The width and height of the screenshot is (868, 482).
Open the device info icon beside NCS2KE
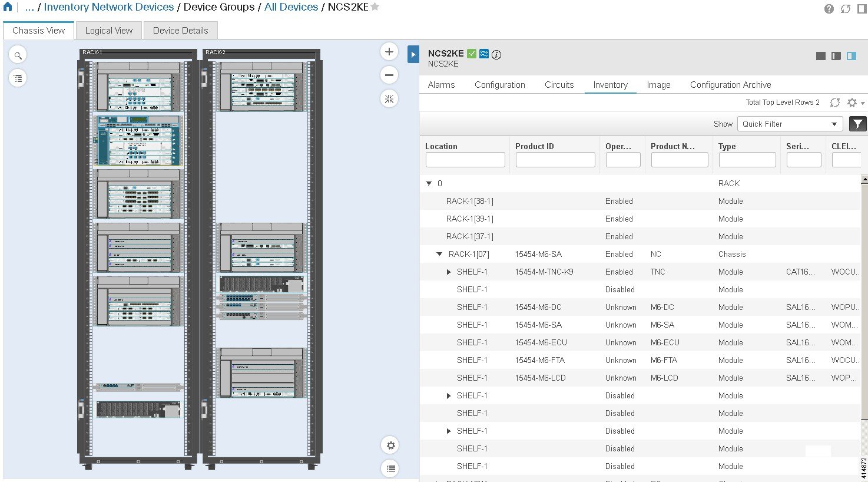496,54
